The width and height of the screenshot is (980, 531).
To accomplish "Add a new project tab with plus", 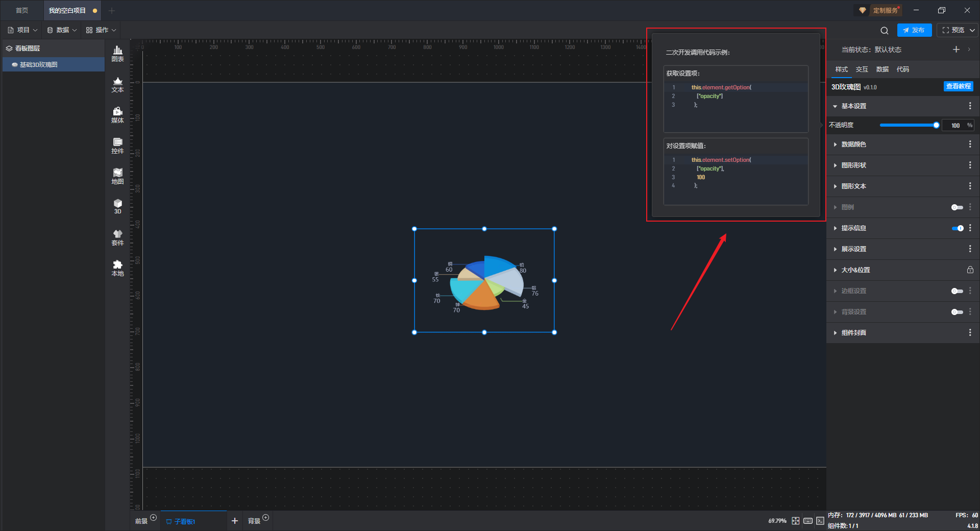I will tap(112, 11).
